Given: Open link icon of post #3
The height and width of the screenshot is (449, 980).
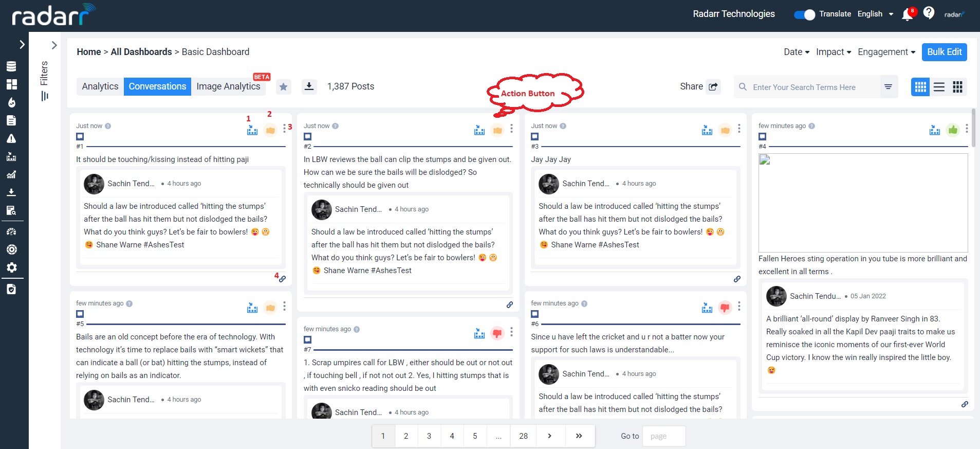Looking at the screenshot, I should point(737,279).
